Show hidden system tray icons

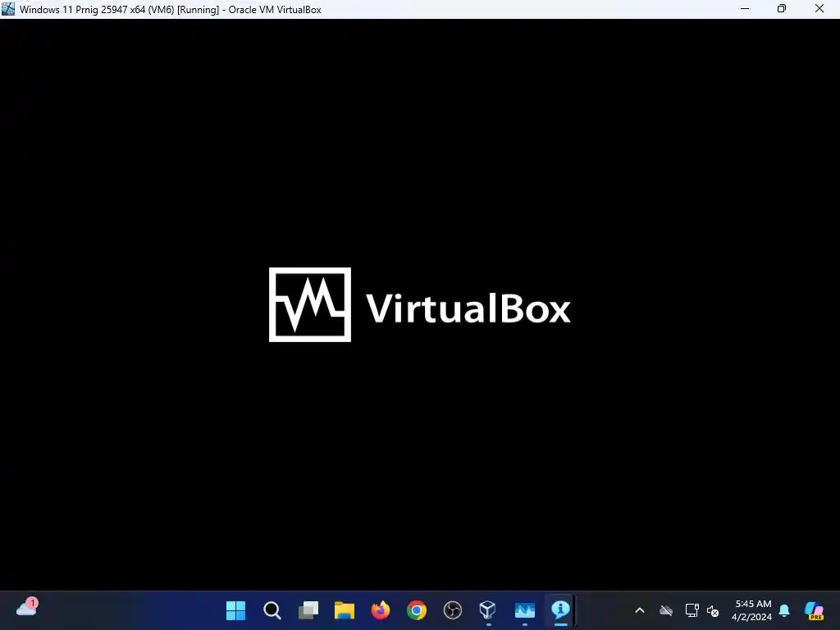click(x=640, y=610)
